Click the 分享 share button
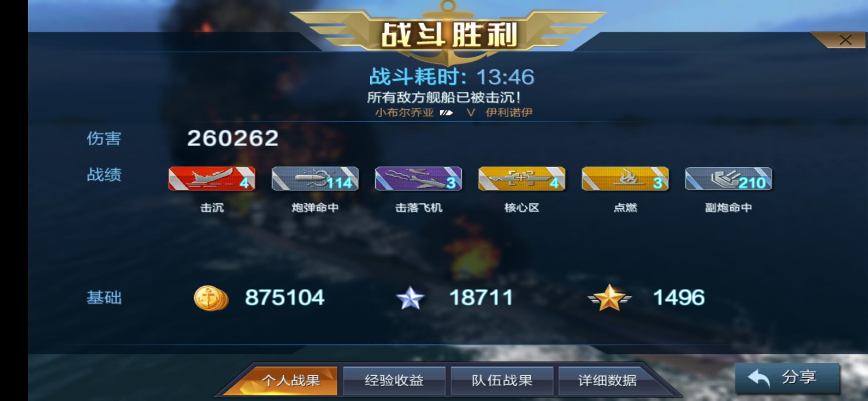 tap(787, 378)
